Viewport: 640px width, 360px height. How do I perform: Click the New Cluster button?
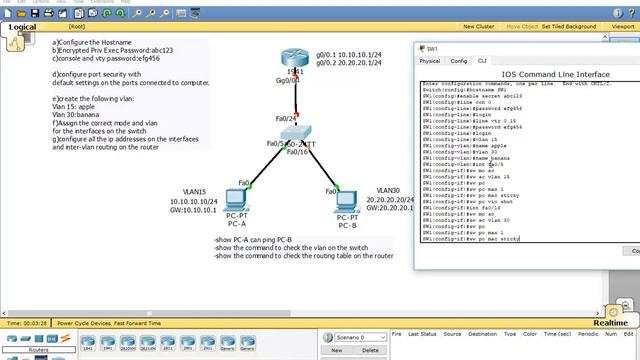pos(479,27)
